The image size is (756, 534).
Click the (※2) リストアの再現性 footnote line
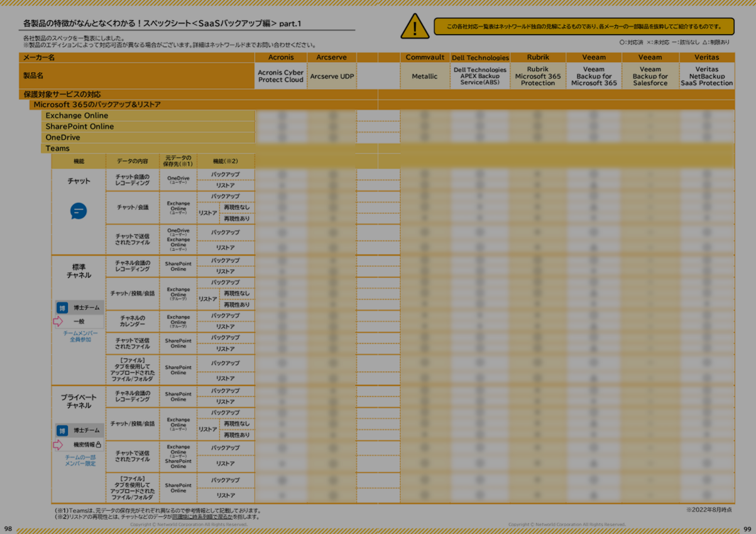coord(157,517)
